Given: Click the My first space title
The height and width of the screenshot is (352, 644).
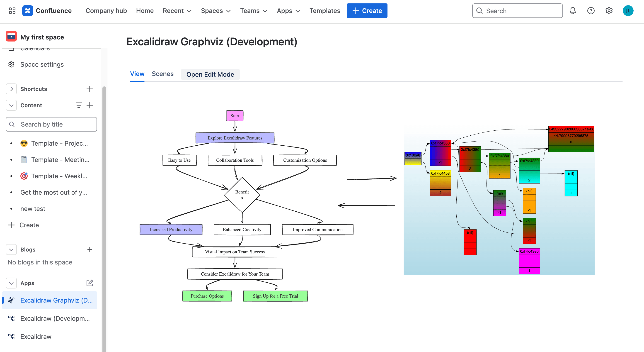Looking at the screenshot, I should 42,37.
